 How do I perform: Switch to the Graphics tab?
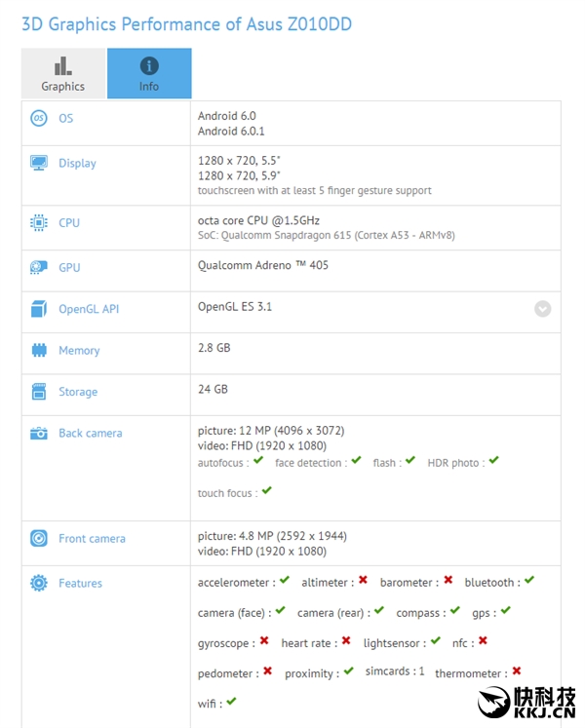pos(63,74)
